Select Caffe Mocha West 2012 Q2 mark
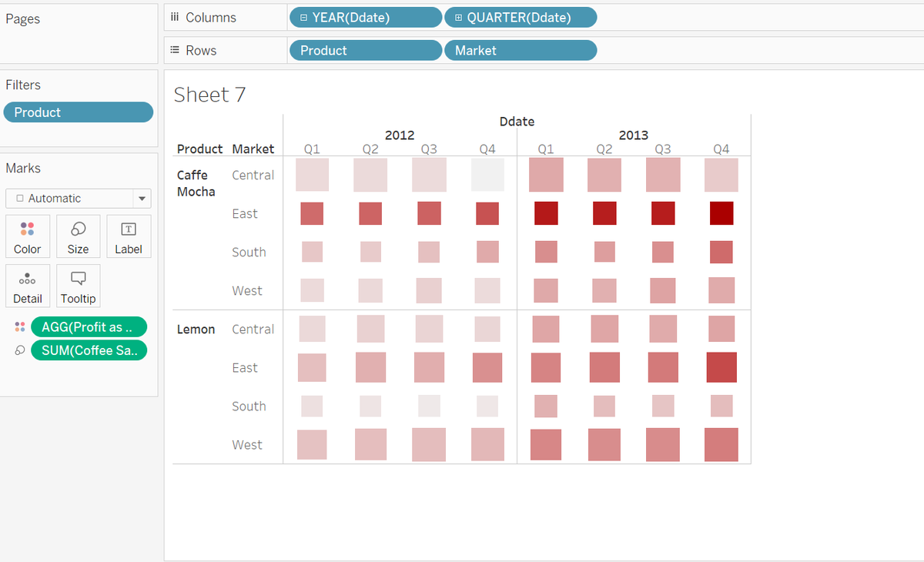The width and height of the screenshot is (924, 562). (x=370, y=290)
